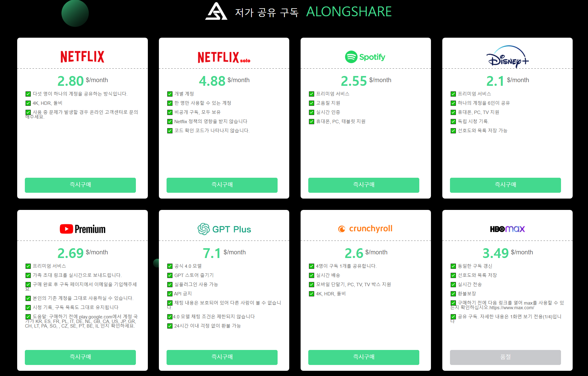Click the YouTube Premium logo
This screenshot has height=376, width=588.
[83, 229]
